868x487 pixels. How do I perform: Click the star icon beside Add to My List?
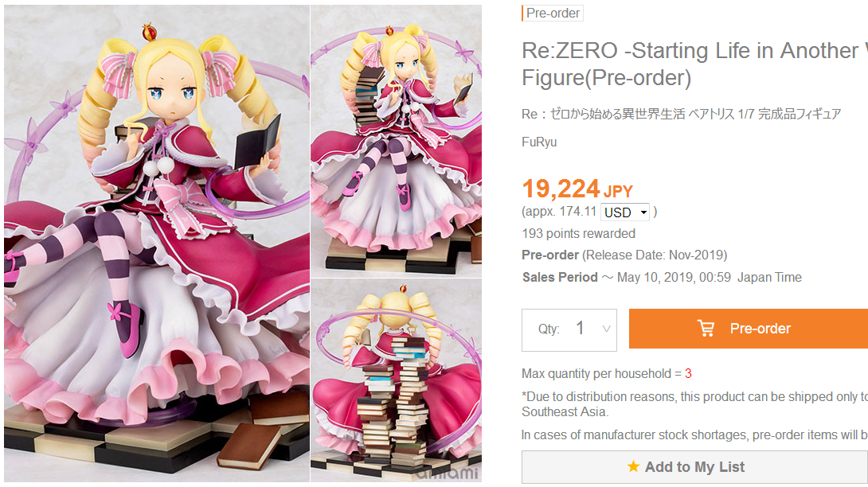(633, 467)
